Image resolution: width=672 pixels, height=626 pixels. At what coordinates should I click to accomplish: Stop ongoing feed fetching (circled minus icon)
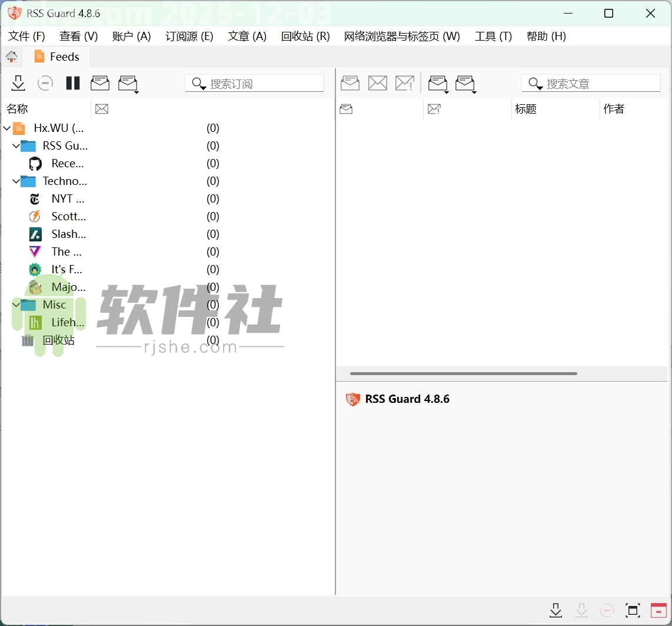point(45,83)
